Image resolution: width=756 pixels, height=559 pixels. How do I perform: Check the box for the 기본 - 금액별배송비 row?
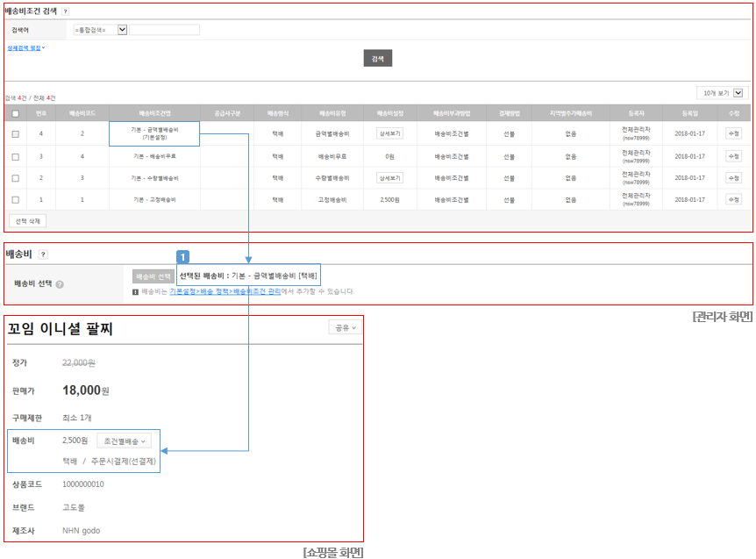pos(16,134)
